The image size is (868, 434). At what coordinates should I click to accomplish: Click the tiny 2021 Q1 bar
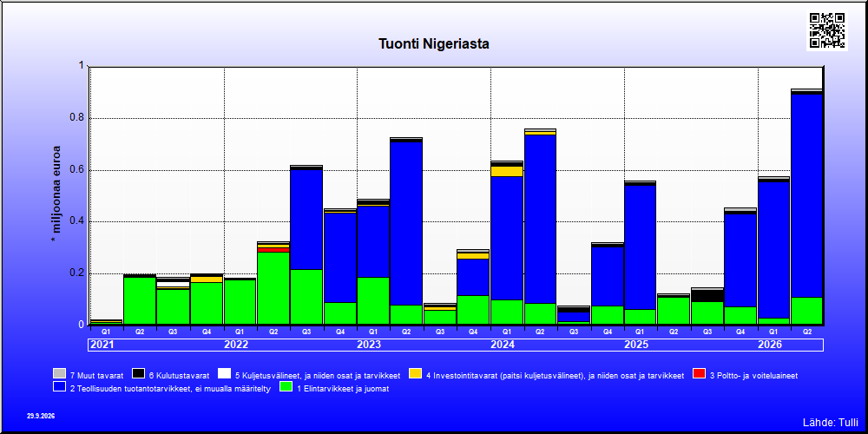pyautogui.click(x=106, y=322)
